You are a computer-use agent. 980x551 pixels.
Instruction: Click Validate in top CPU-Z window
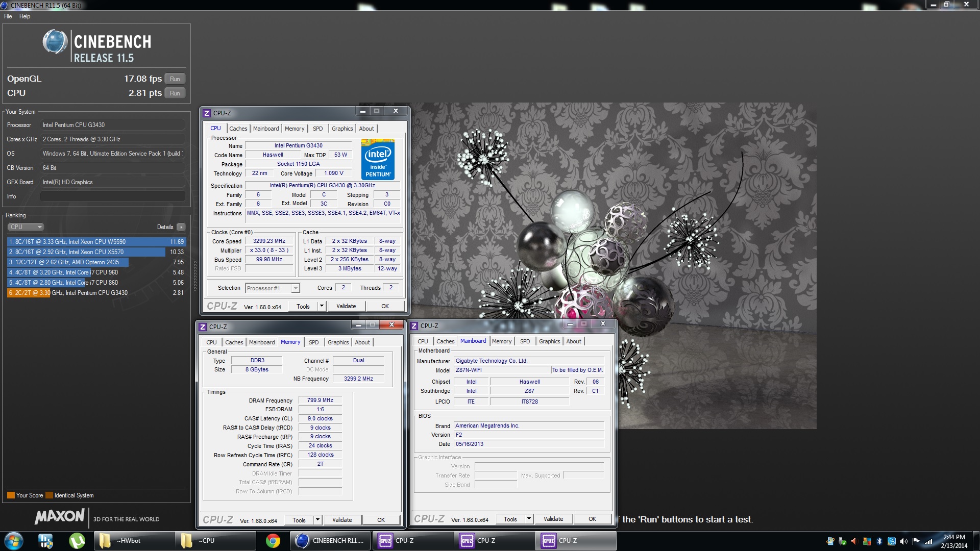click(x=346, y=307)
